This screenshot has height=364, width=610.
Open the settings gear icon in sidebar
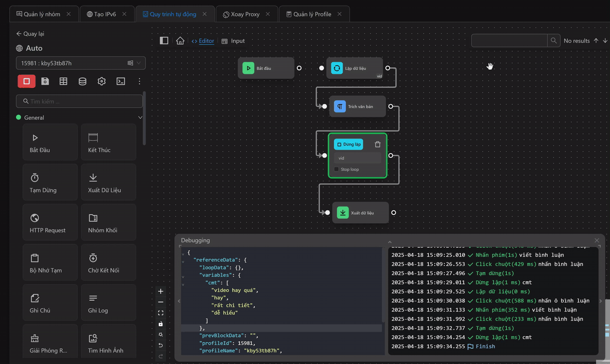tap(102, 81)
